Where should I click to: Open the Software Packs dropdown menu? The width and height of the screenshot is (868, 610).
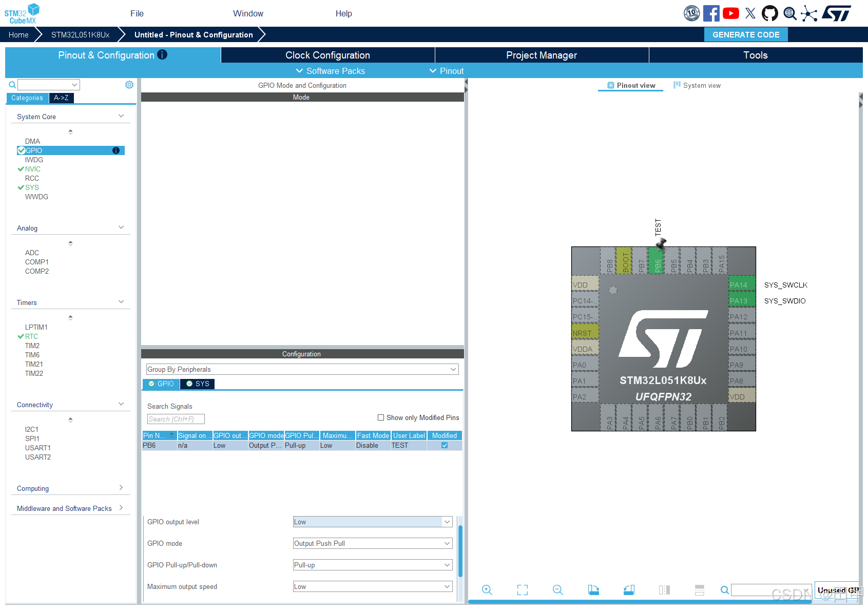[x=331, y=71]
